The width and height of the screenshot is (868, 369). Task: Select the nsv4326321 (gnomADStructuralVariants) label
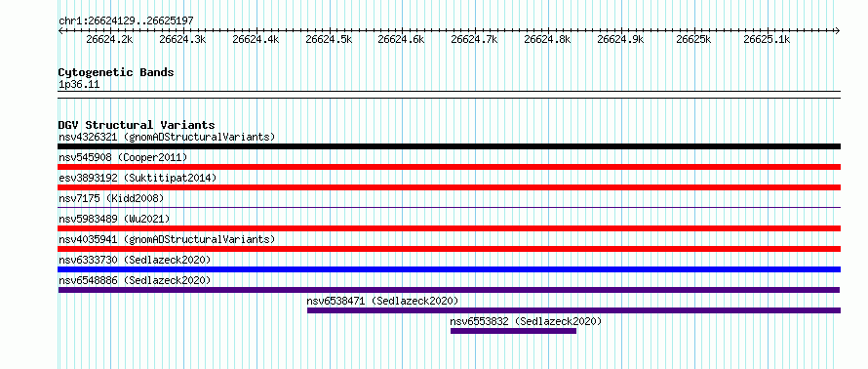[x=167, y=137]
